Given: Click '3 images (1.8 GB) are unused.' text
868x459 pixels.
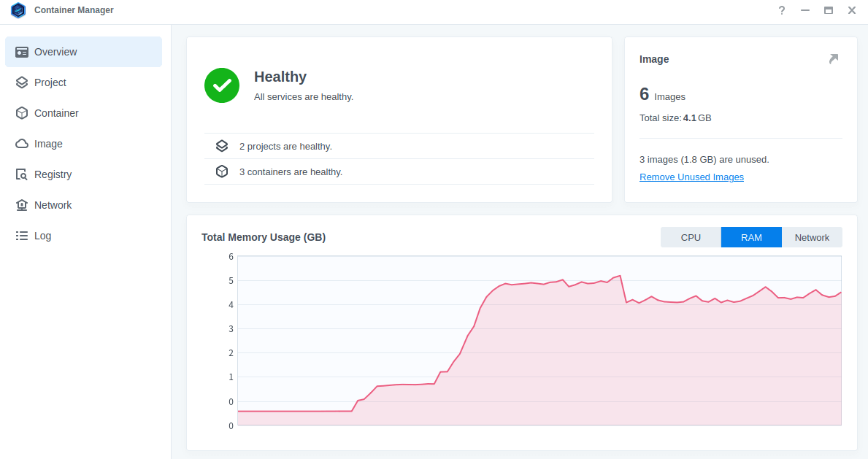Looking at the screenshot, I should (704, 160).
